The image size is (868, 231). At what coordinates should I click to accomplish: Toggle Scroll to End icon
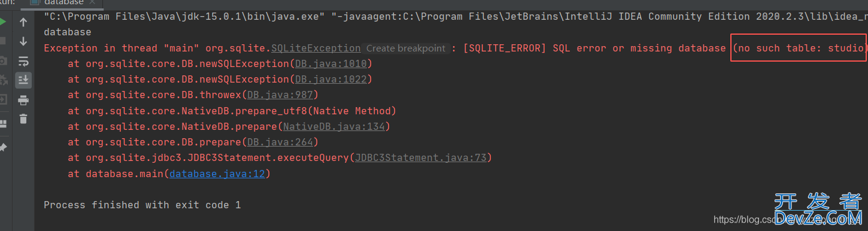[x=23, y=80]
